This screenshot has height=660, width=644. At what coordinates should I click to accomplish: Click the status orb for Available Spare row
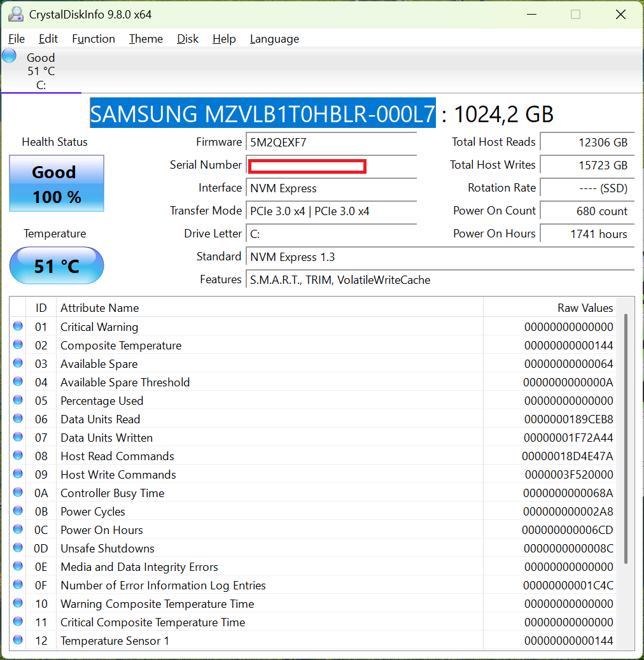pyautogui.click(x=18, y=363)
